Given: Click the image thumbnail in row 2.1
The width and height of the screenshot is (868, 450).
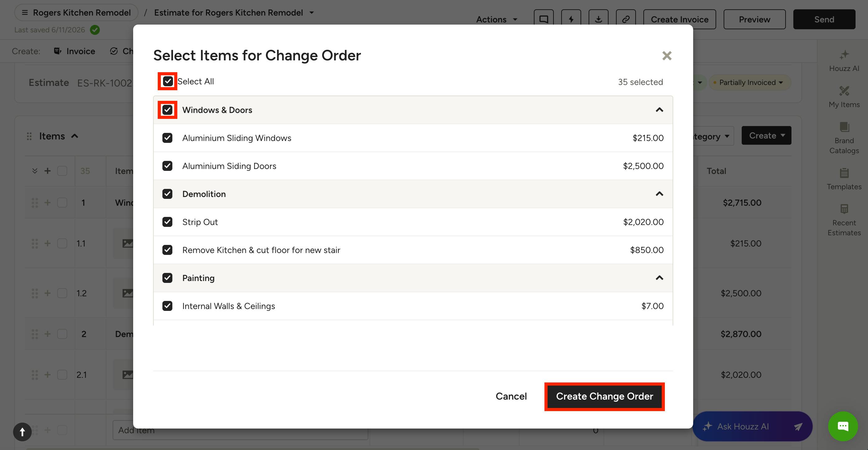Looking at the screenshot, I should (x=127, y=374).
